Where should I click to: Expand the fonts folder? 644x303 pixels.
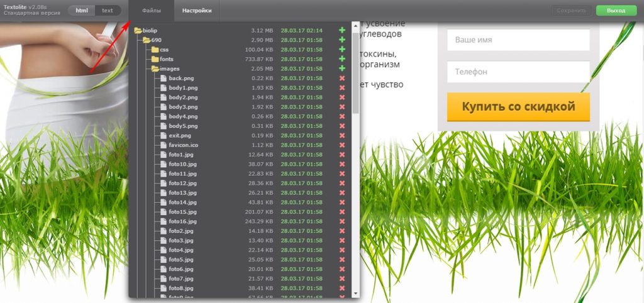click(x=155, y=59)
